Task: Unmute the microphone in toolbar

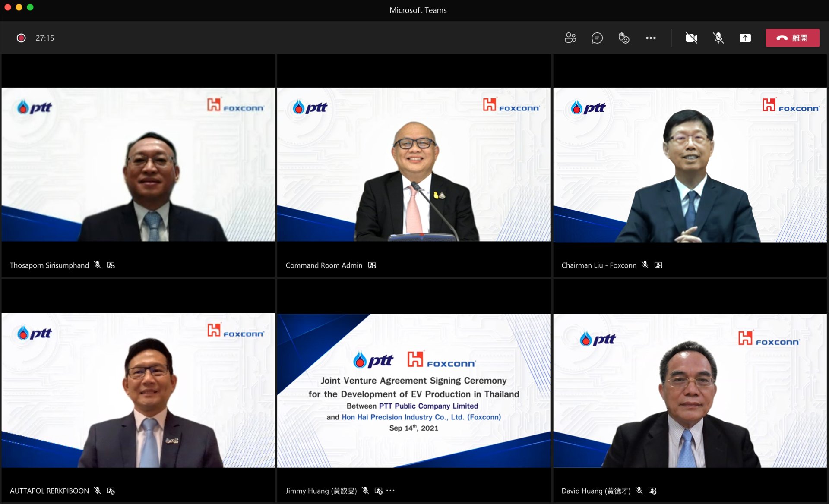Action: pos(718,38)
